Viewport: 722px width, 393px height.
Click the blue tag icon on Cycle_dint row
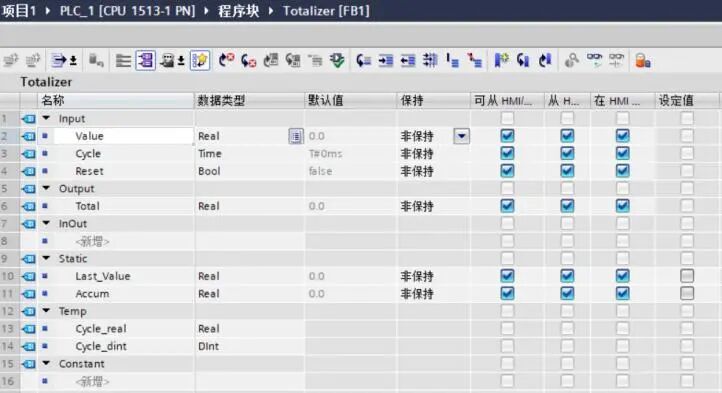(29, 346)
